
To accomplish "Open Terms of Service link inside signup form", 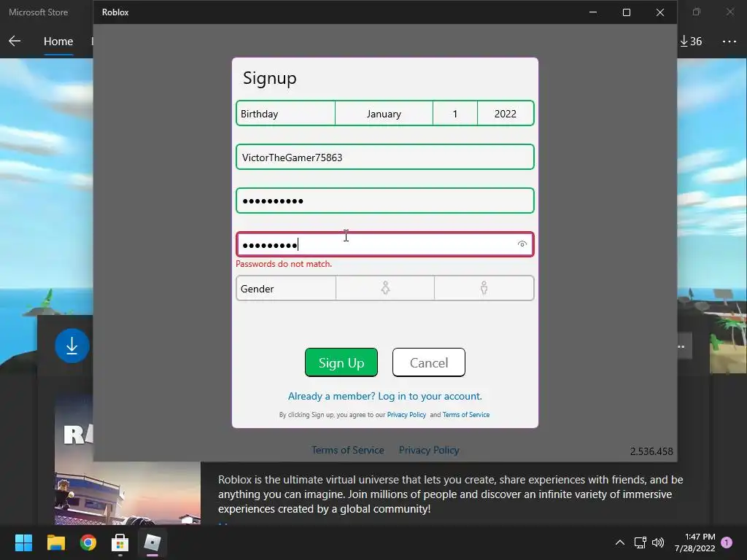I will tap(466, 415).
